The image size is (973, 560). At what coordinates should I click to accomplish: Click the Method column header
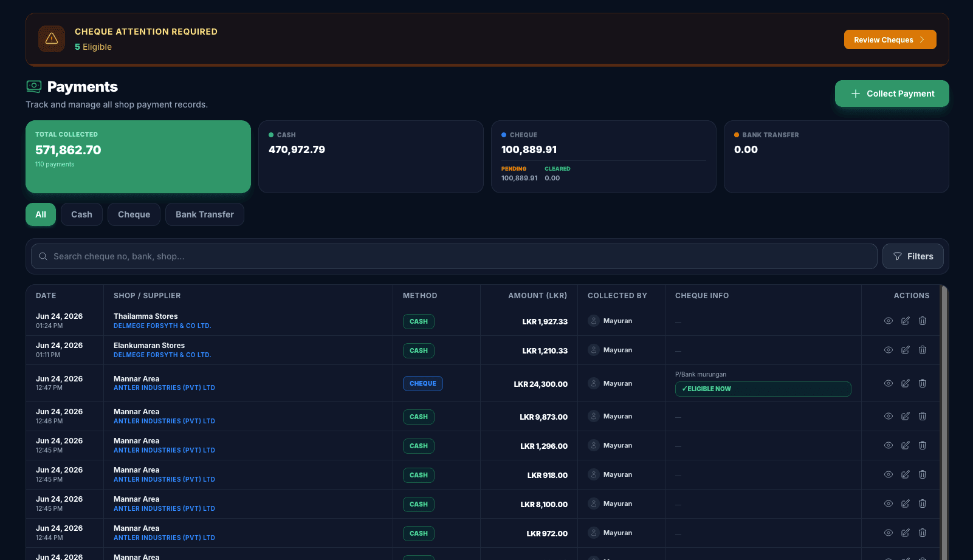click(x=420, y=296)
